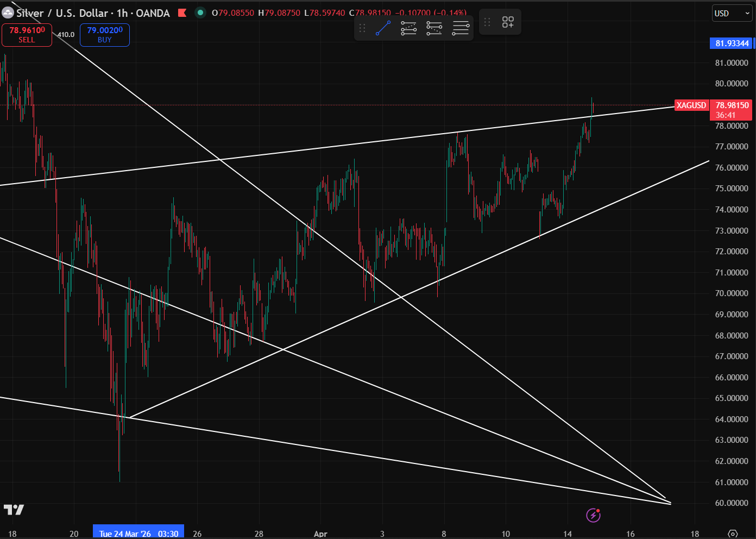Select the Fib retracement tool icon
Viewport: 756px width, 539px height.
[x=408, y=28]
